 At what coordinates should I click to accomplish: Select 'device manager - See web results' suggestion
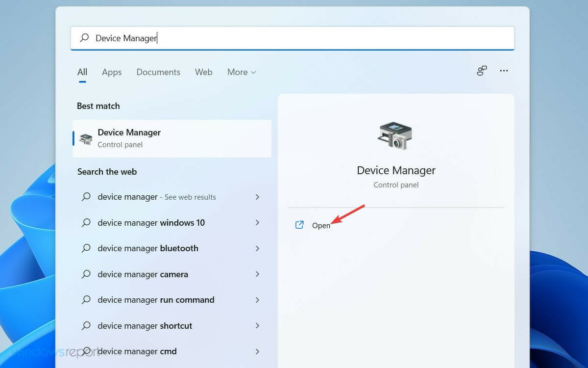(x=172, y=197)
